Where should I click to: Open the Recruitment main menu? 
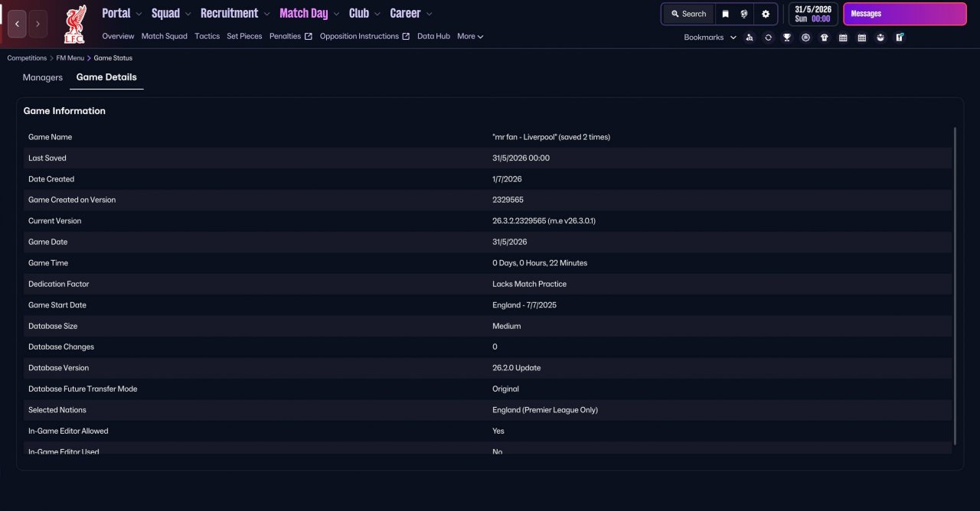pyautogui.click(x=229, y=13)
